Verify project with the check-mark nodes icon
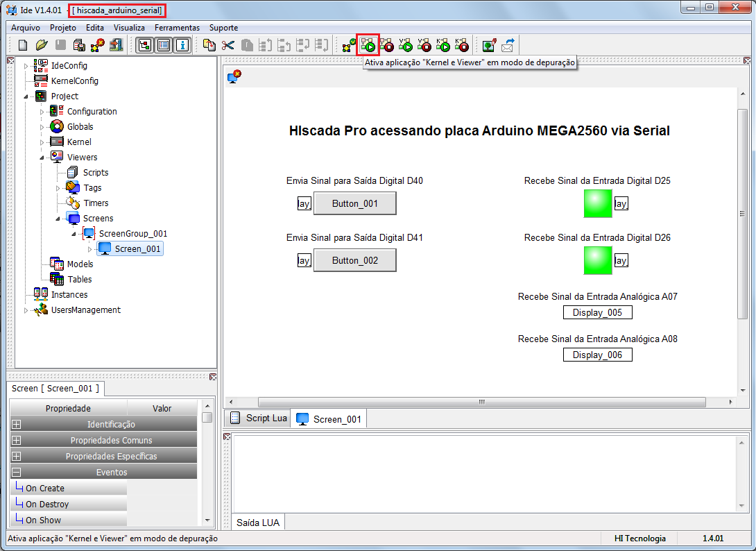This screenshot has width=756, height=551. (x=349, y=46)
